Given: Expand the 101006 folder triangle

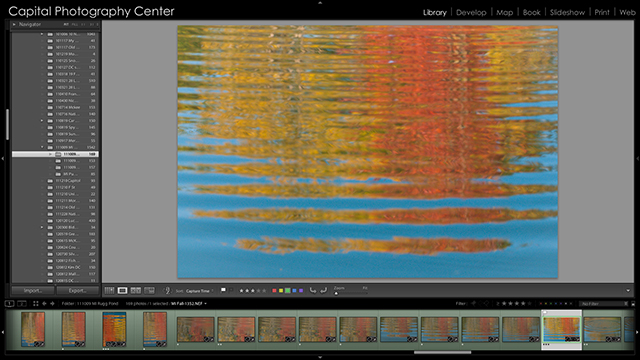Looking at the screenshot, I should point(42,34).
